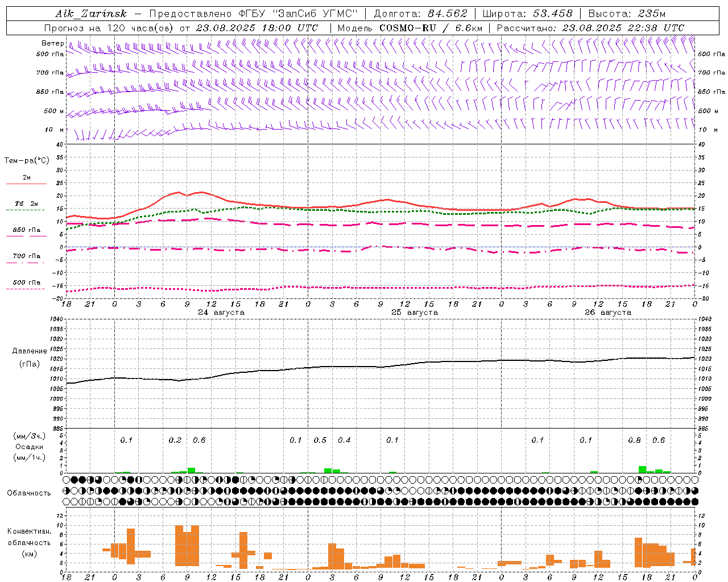Screen dimensions: 728x582
Task: Click the '(мм/3ч.)' precipitation unit label
Action: [x=30, y=436]
